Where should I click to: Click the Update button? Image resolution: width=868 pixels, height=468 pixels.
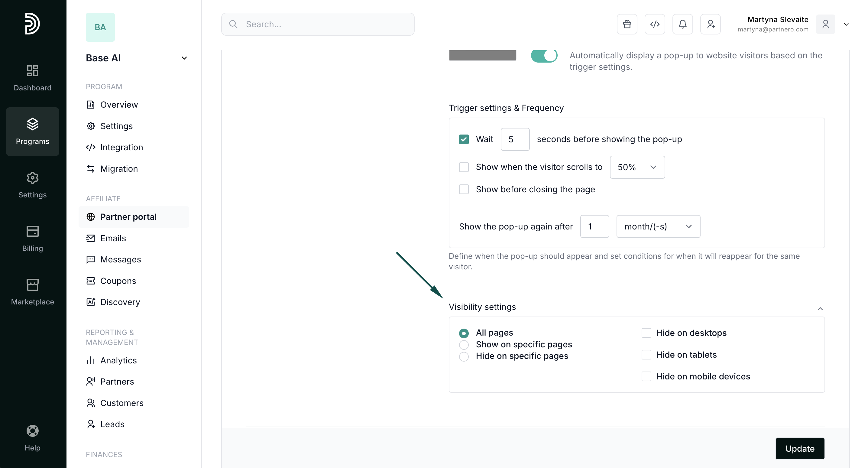click(800, 448)
